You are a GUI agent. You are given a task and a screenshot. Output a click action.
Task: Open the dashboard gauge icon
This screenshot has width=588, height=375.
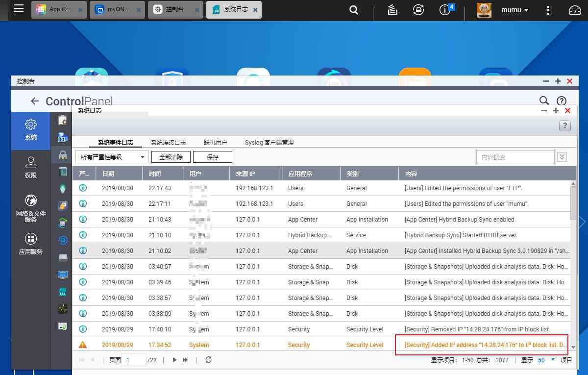coord(574,10)
